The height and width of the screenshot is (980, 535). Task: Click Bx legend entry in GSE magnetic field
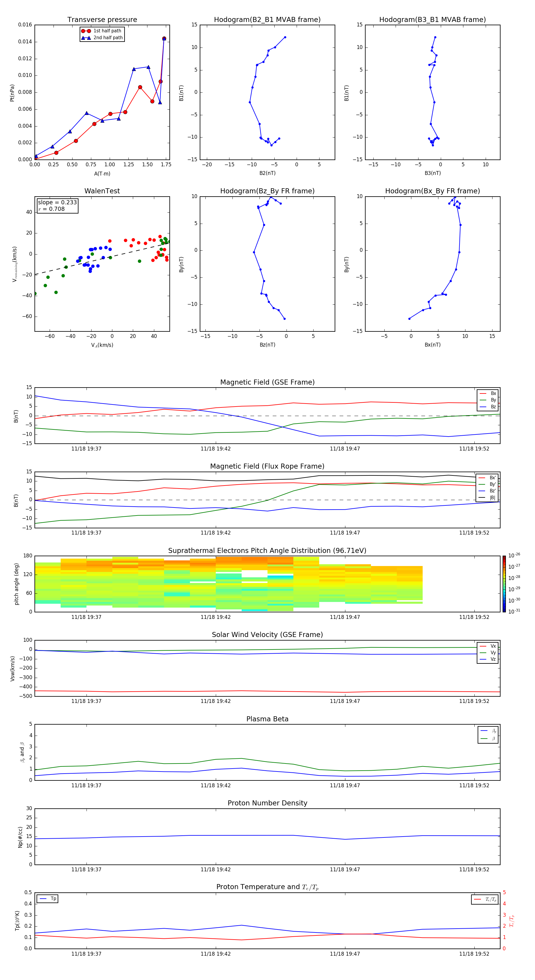point(488,393)
